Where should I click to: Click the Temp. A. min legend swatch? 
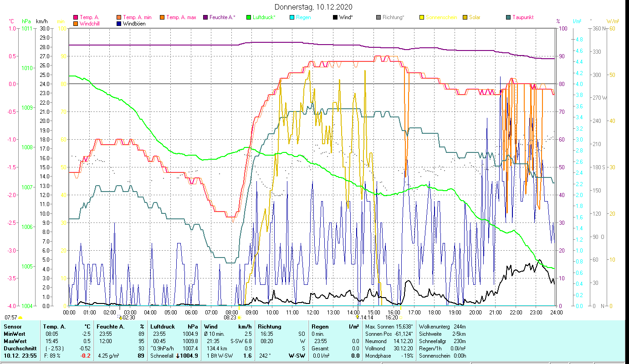pyautogui.click(x=119, y=17)
